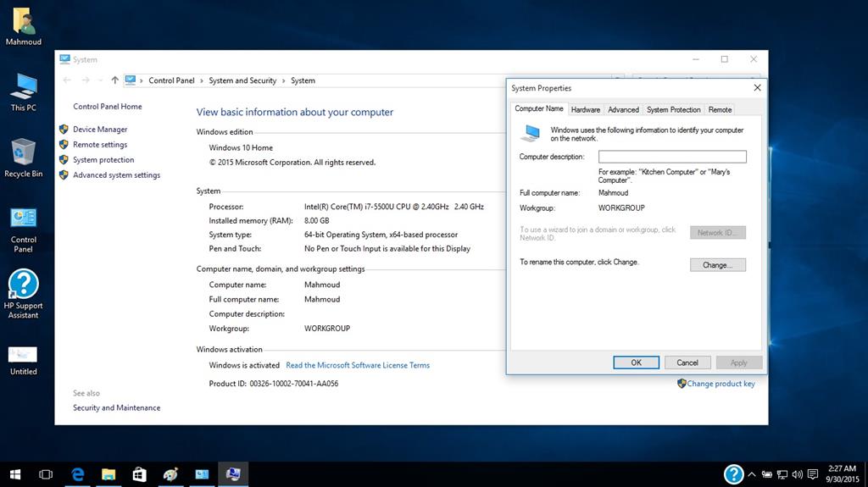Click the System window title bar icon
The height and width of the screenshot is (487, 868).
click(x=64, y=59)
